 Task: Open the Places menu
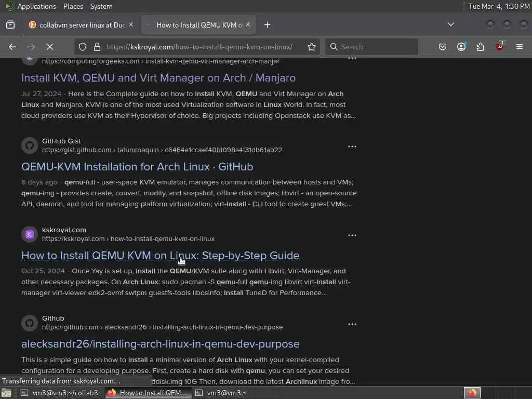click(x=73, y=6)
